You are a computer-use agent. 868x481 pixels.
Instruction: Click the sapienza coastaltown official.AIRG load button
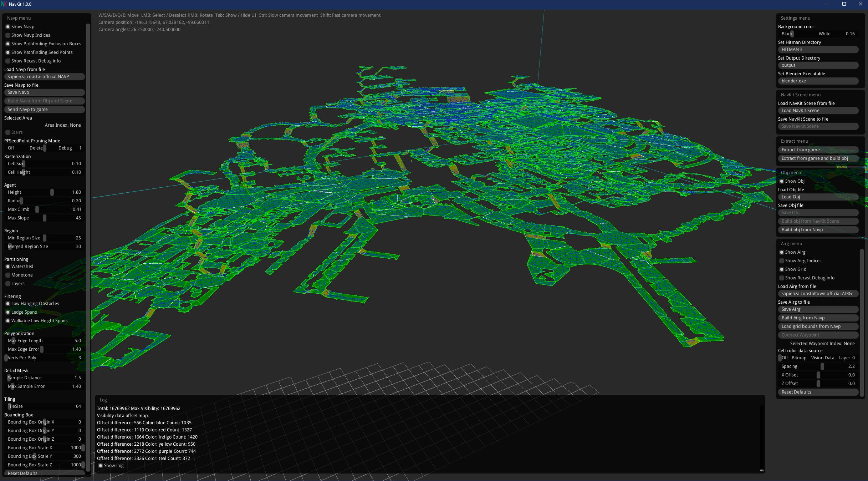[x=818, y=294]
